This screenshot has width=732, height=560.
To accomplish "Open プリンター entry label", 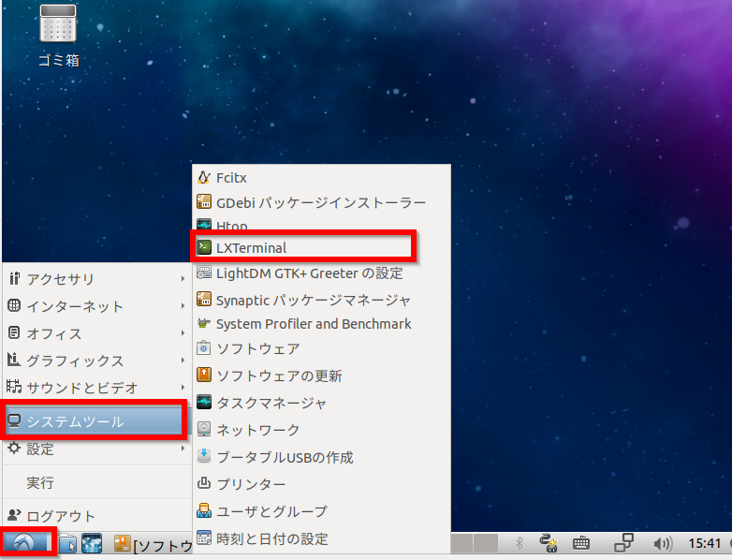I will (251, 484).
